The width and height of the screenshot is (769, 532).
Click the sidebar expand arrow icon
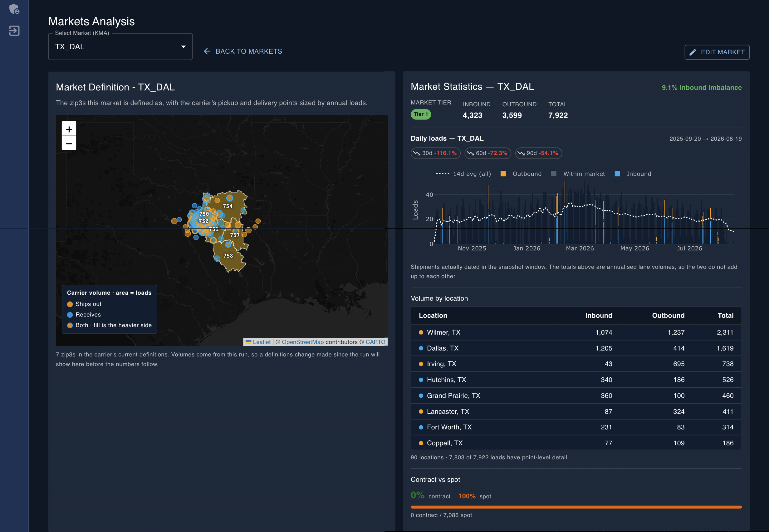click(14, 31)
